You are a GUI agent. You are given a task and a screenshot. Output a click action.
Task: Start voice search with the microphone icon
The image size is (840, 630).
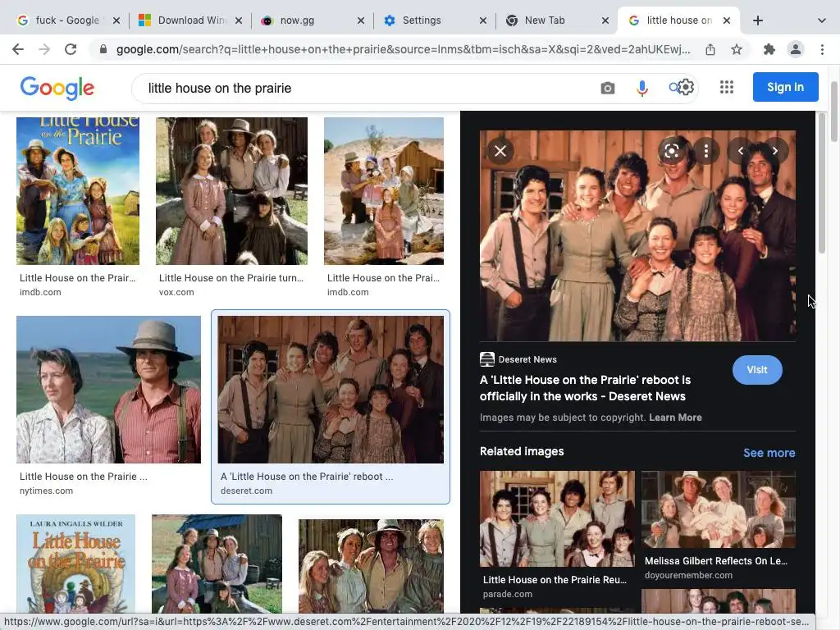(641, 88)
